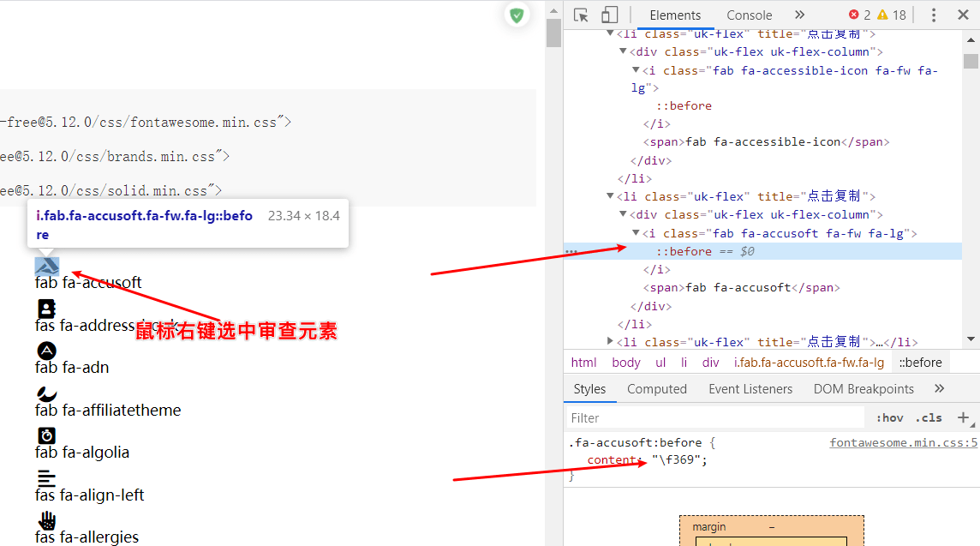Expand the collapsed li element at bottom
This screenshot has height=546, width=980.
point(610,342)
